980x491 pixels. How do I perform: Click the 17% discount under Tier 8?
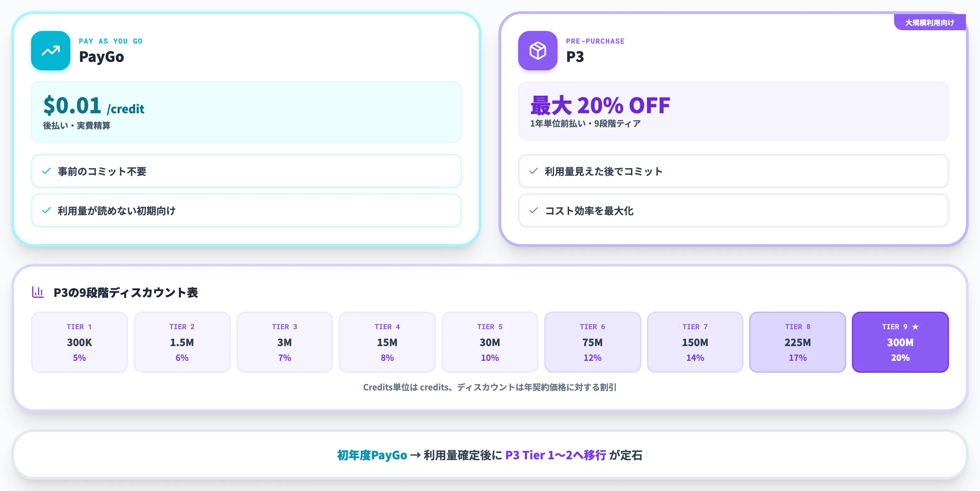click(798, 358)
